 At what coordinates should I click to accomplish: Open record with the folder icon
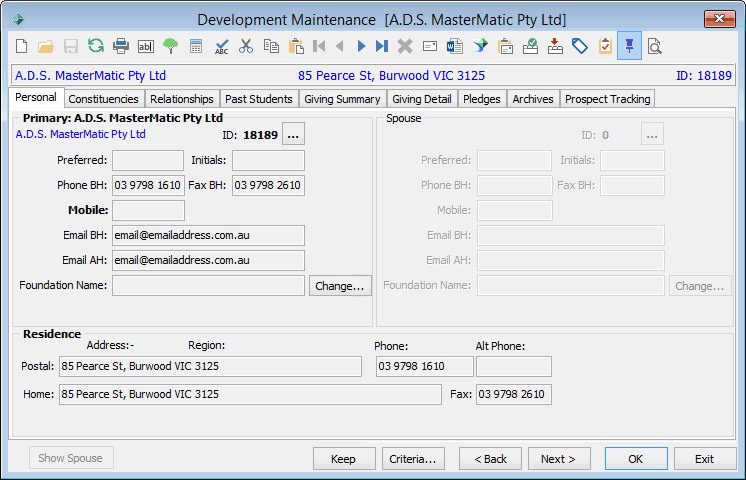(46, 46)
